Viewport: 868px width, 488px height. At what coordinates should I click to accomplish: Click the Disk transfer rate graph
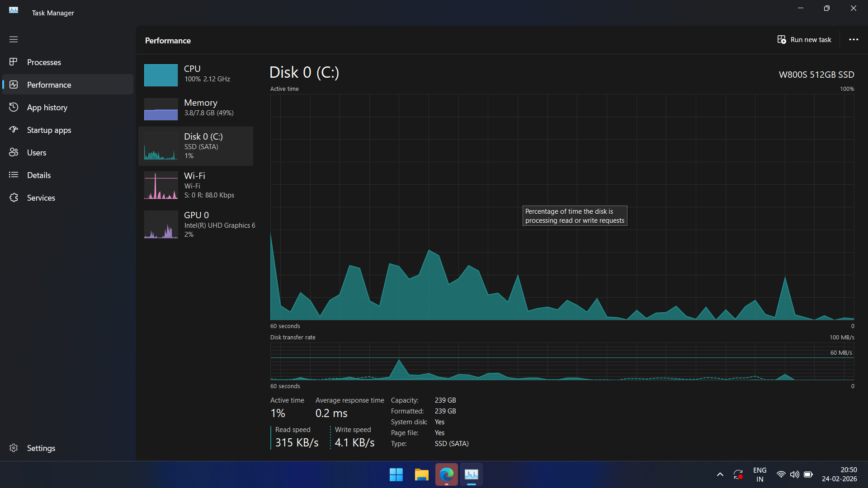[562, 361]
